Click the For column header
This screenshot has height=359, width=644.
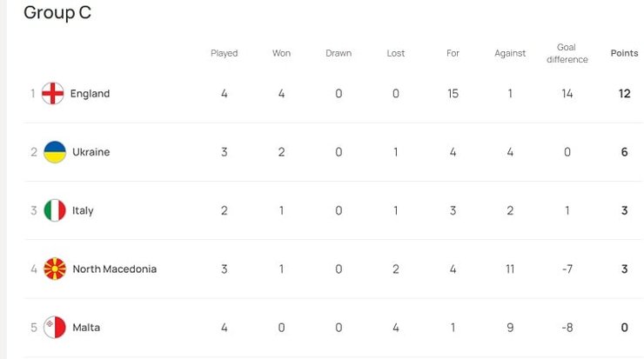(453, 53)
